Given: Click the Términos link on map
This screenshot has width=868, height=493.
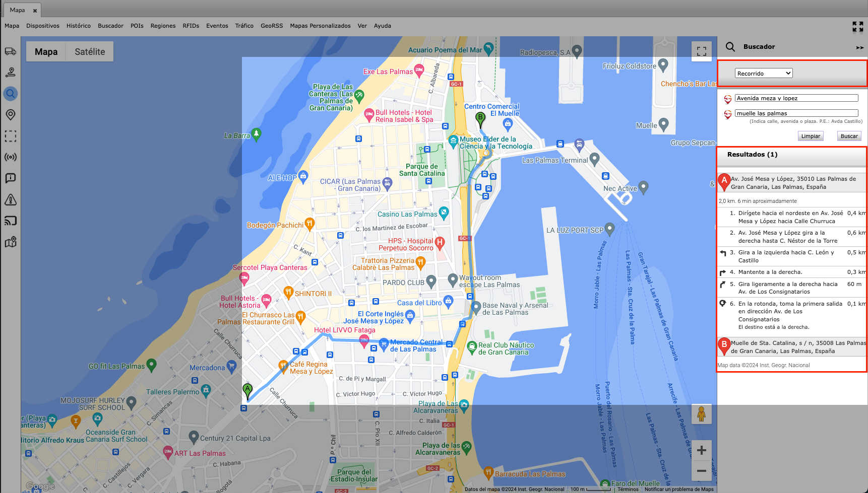Looking at the screenshot, I should click(628, 489).
